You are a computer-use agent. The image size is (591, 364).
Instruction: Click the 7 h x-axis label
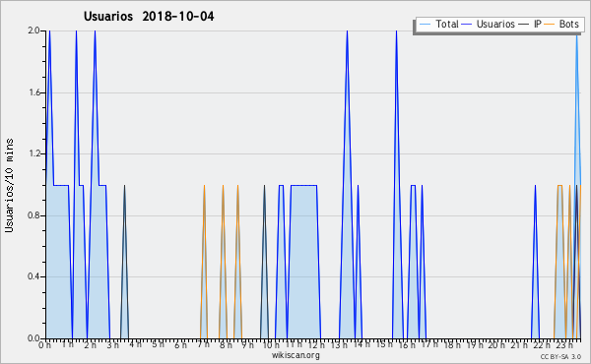tap(203, 344)
